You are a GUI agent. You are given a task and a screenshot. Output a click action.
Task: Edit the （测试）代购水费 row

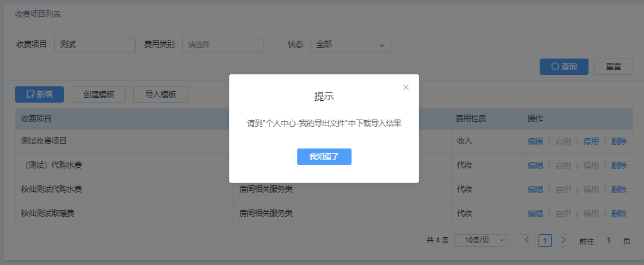535,165
